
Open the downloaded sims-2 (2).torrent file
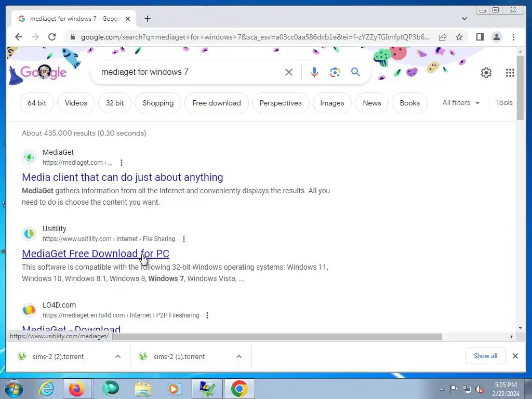(58, 356)
